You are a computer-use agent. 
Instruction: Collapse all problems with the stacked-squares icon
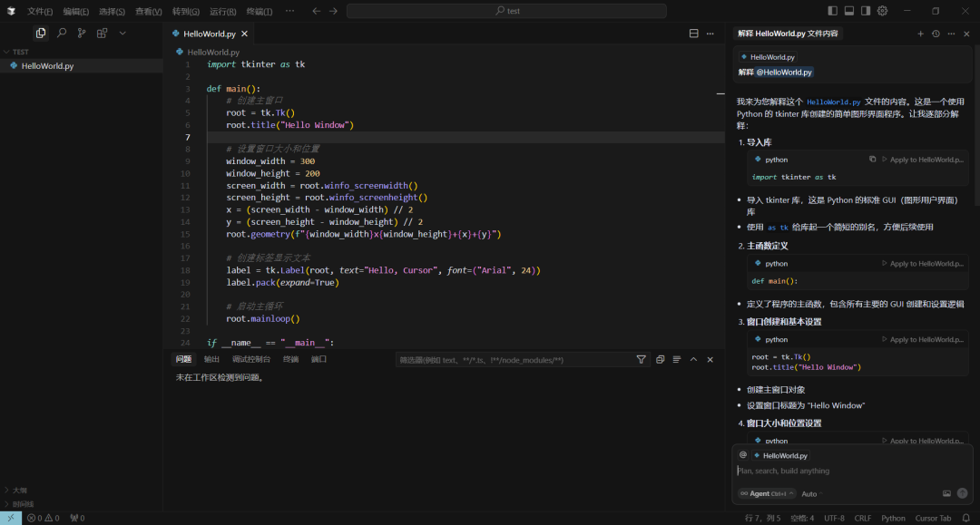pos(660,360)
